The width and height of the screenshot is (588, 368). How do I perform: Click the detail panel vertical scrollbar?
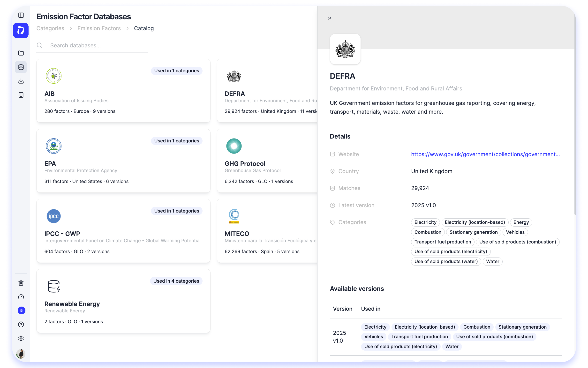pos(575,114)
